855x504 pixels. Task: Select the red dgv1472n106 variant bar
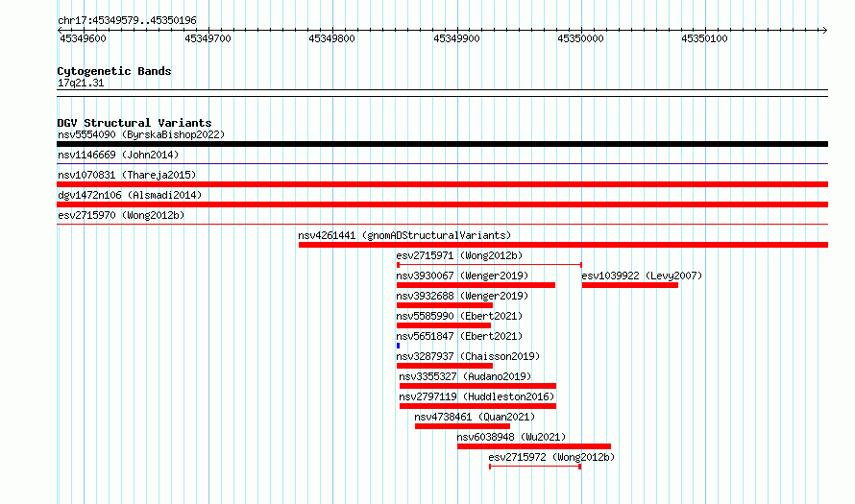click(442, 204)
